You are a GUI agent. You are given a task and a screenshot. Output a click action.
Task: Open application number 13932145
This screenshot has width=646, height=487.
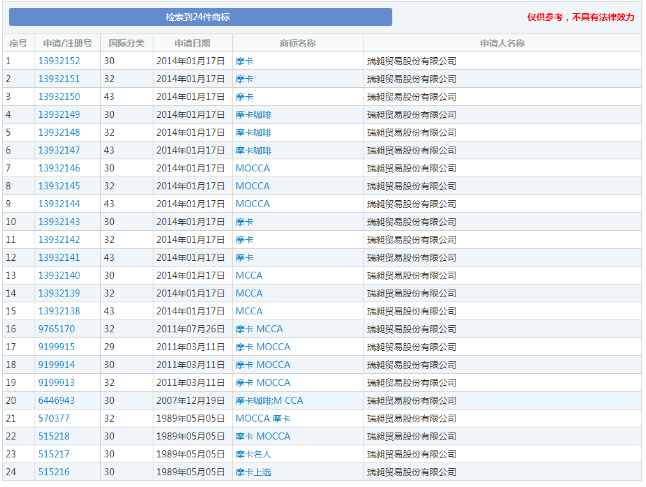tap(59, 186)
